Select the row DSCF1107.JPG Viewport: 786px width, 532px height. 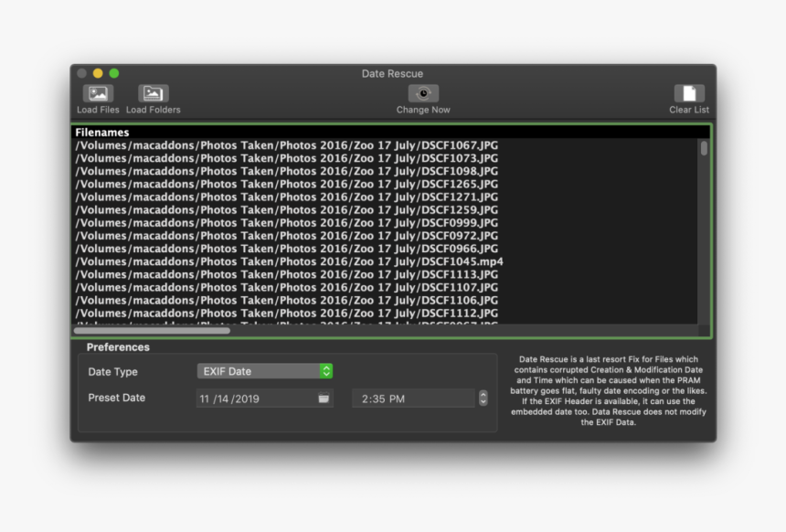coord(385,287)
